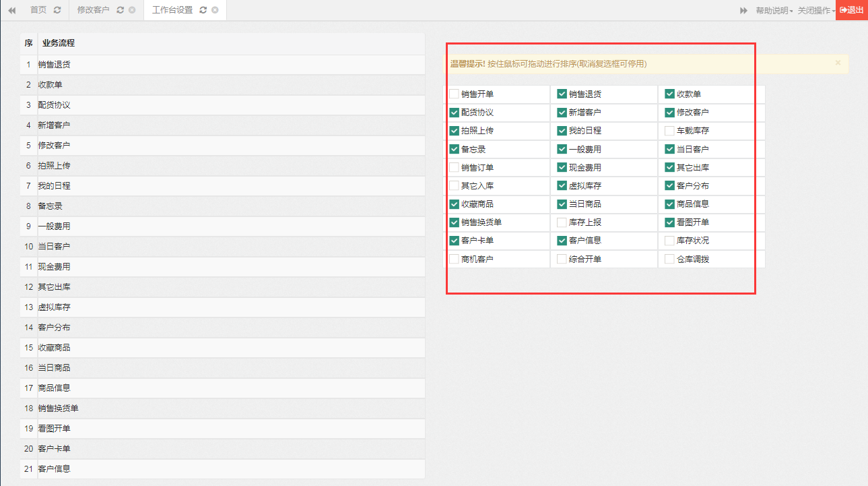Close the 工作台设置 tab with its x icon
868x486 pixels.
pyautogui.click(x=215, y=11)
